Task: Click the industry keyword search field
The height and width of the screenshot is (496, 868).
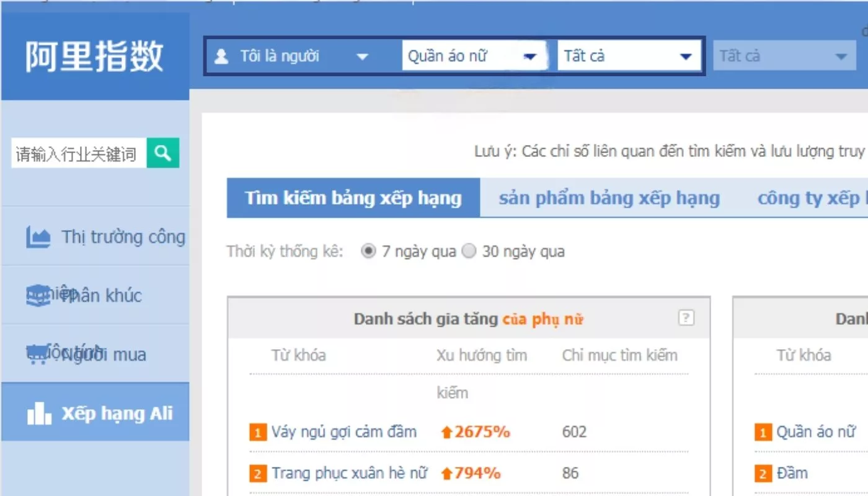Action: (x=79, y=153)
